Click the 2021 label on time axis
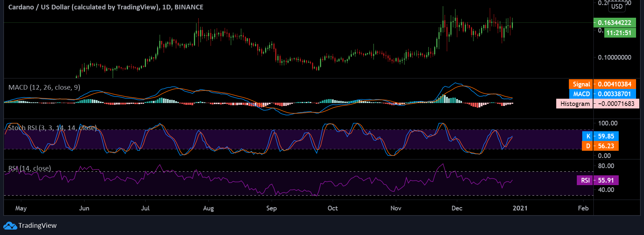The width and height of the screenshot is (644, 235). 520,208
